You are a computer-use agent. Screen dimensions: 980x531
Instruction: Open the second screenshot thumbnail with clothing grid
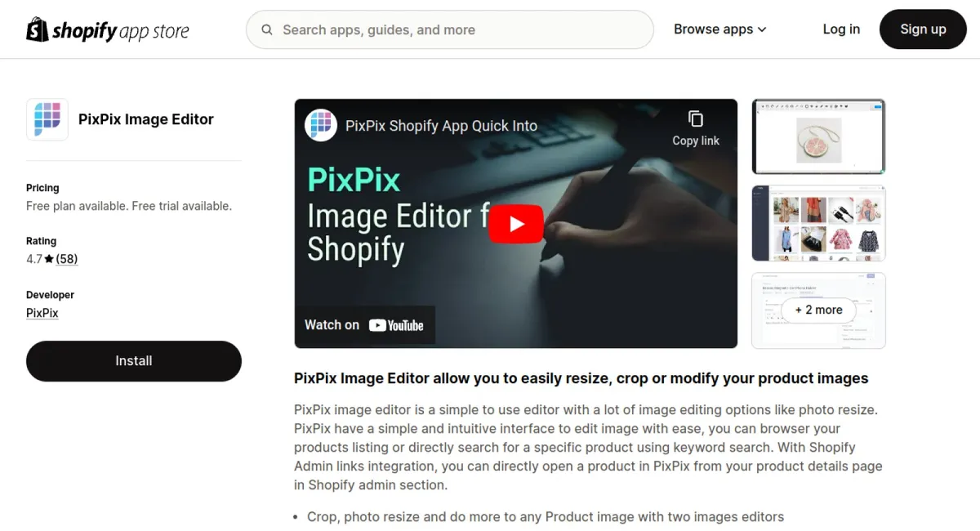(818, 224)
